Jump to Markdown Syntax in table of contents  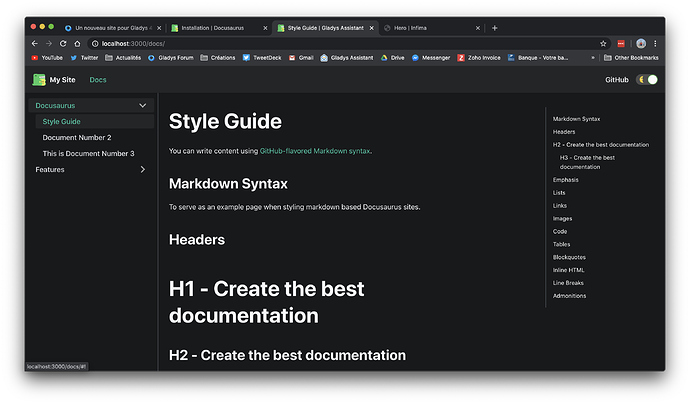(x=576, y=119)
